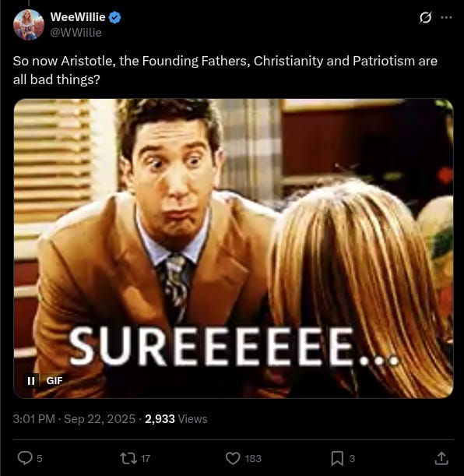464x476 pixels.
Task: Open the @WWiilie handle link
Action: (x=76, y=33)
